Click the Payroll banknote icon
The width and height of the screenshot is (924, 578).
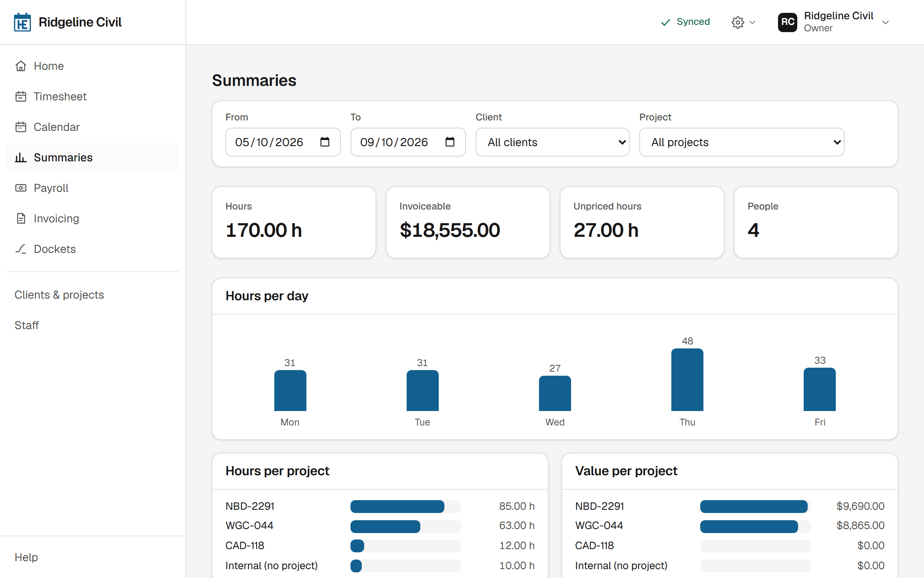[21, 188]
